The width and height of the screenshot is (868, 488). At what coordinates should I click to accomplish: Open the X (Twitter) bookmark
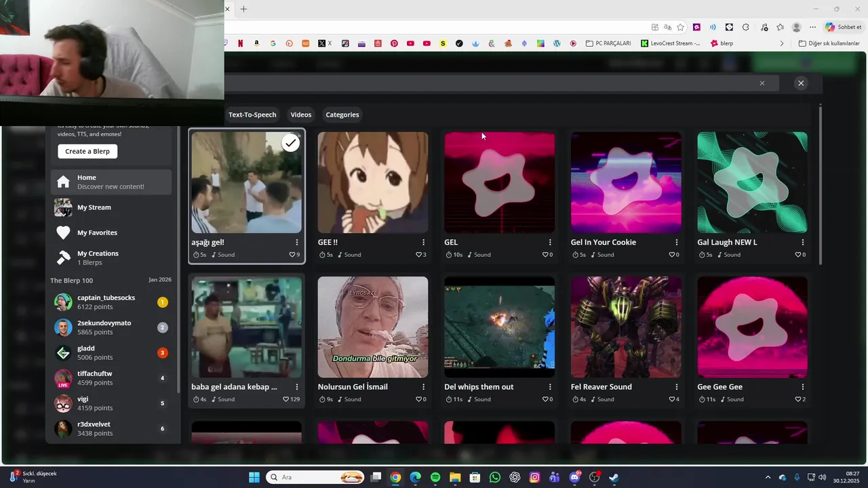325,43
